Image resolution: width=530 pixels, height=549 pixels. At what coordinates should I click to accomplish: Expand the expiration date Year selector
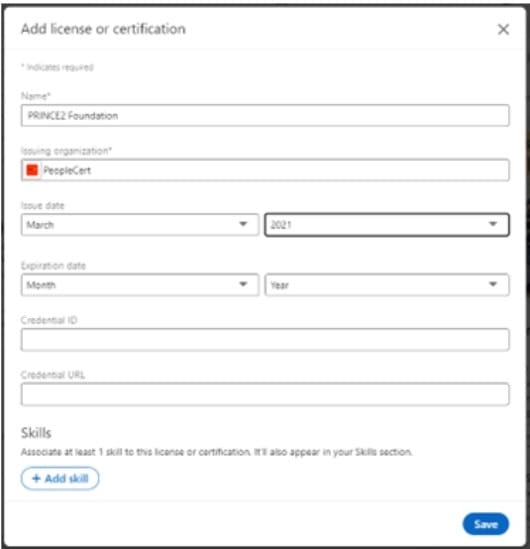coord(387,285)
